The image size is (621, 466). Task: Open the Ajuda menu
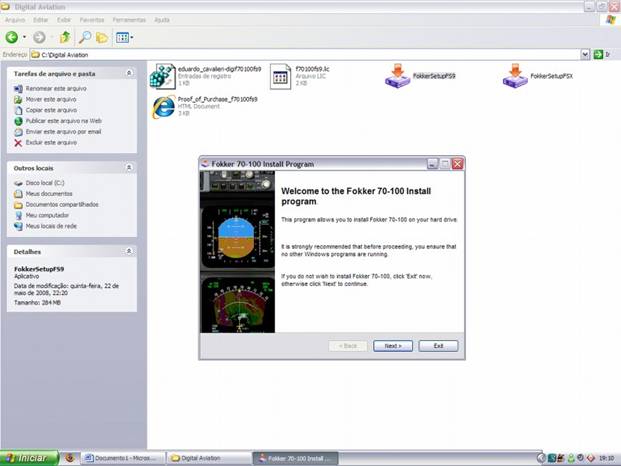click(162, 20)
